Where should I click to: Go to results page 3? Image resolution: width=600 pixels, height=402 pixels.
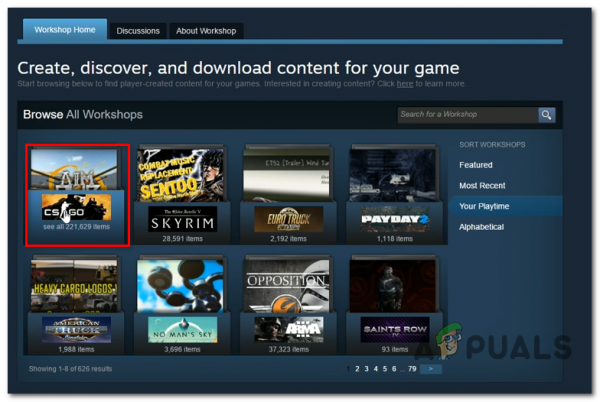pyautogui.click(x=367, y=369)
